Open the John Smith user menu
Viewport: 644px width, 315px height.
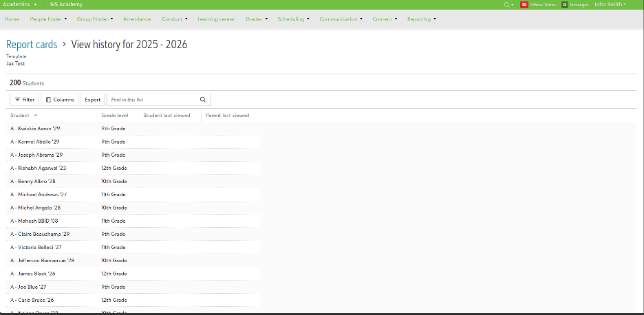610,5
